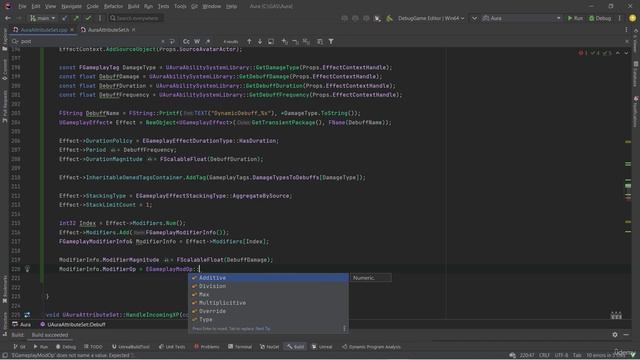The image size is (640, 360).
Task: Open the Unreal tool window
Action: click(322, 347)
